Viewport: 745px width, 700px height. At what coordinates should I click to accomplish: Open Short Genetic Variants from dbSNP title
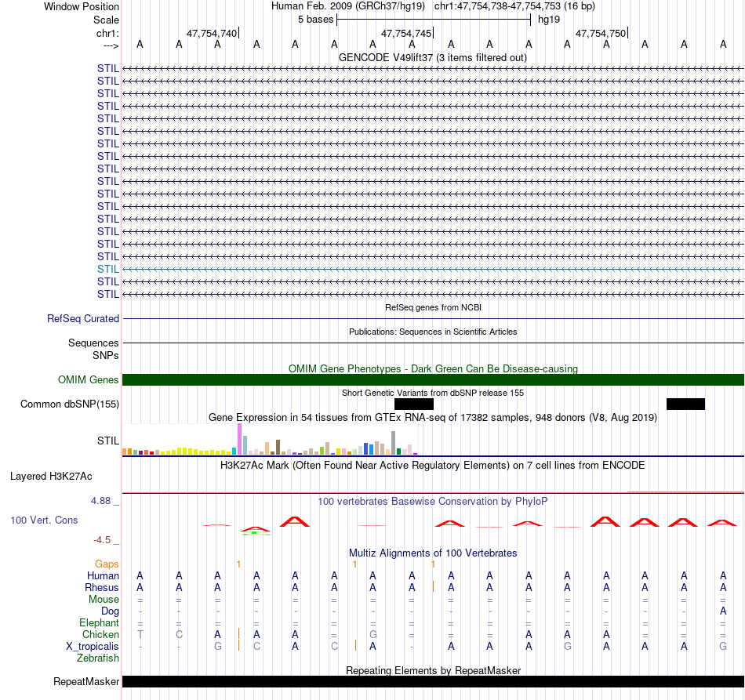click(433, 393)
